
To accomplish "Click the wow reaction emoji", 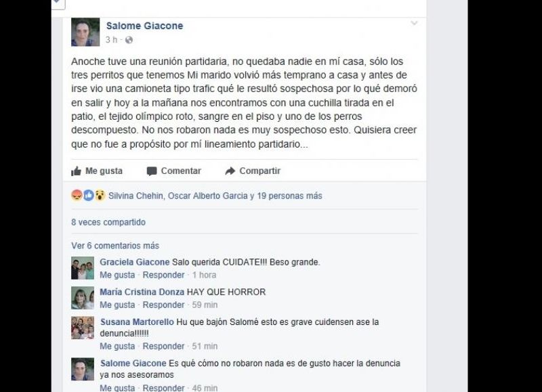I will (x=100, y=196).
